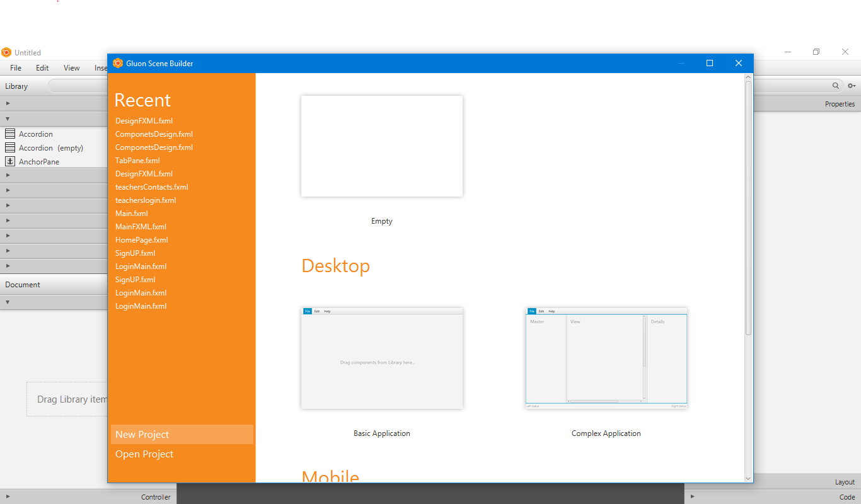Open the View menu
This screenshot has width=861, height=504.
coord(71,67)
